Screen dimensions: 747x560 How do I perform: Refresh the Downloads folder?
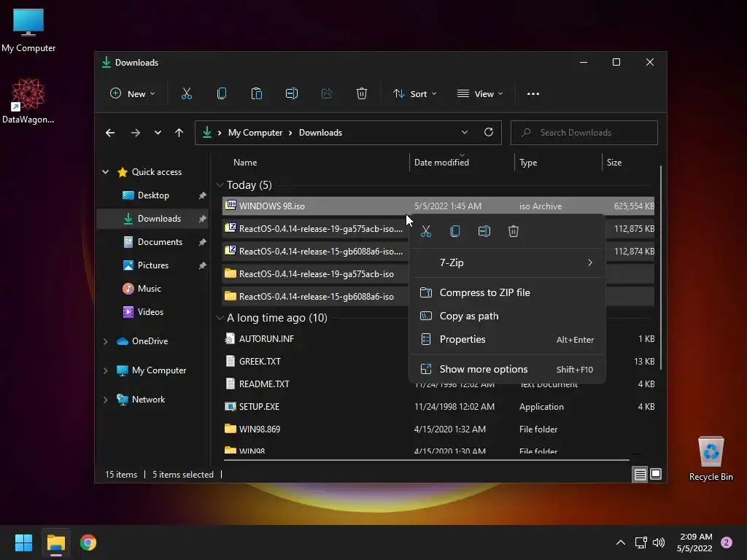tap(489, 133)
